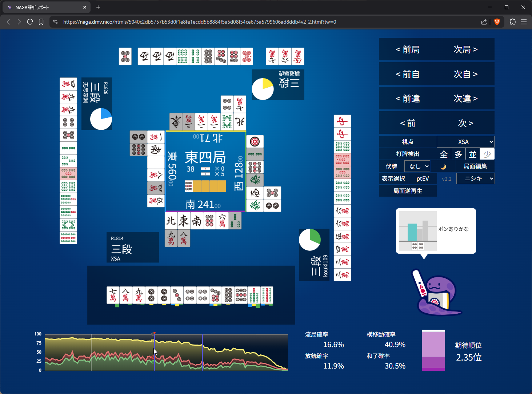
Task: Open the 視点 XSA viewpoint dropdown
Action: point(465,142)
